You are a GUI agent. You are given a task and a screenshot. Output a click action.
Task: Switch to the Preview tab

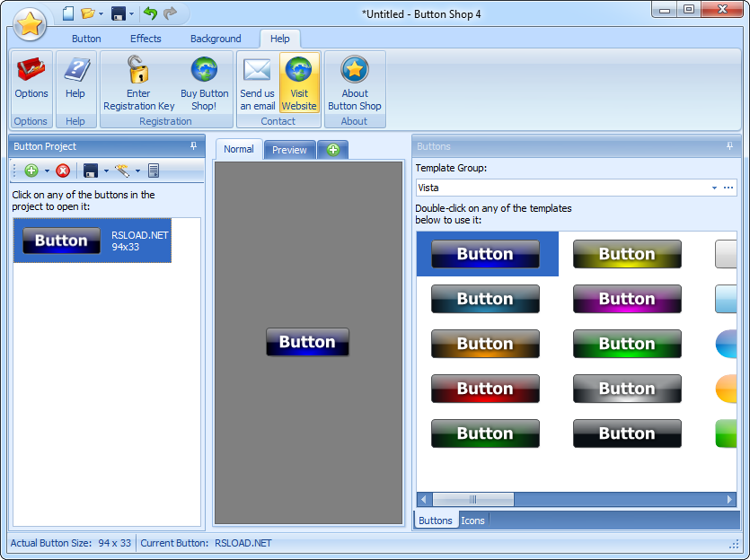pyautogui.click(x=289, y=149)
